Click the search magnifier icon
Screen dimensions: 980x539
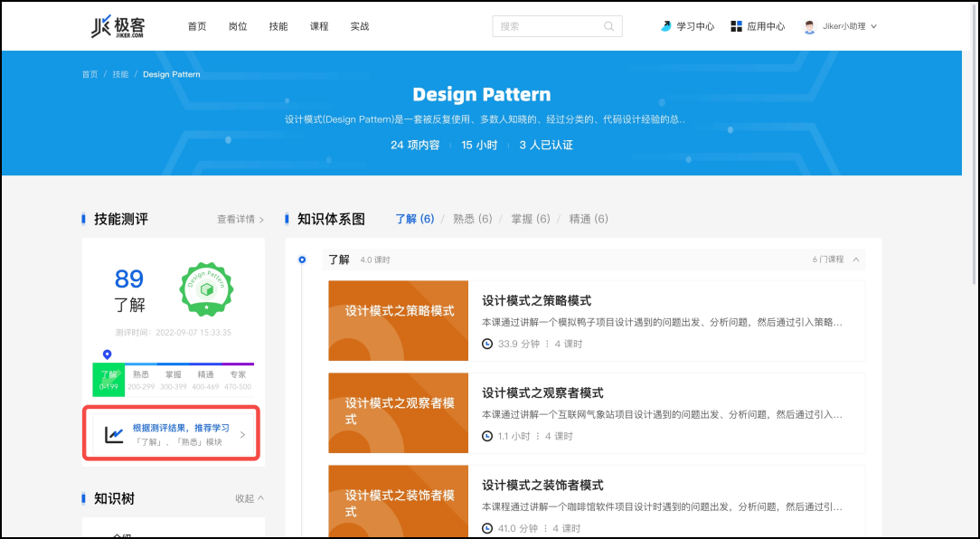point(608,26)
